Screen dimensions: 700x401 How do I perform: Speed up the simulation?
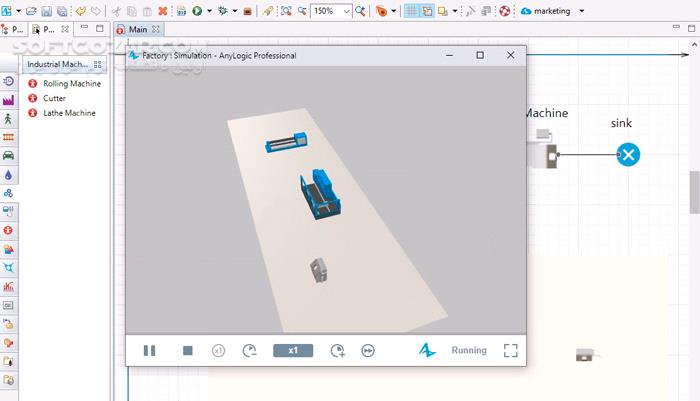tap(338, 351)
